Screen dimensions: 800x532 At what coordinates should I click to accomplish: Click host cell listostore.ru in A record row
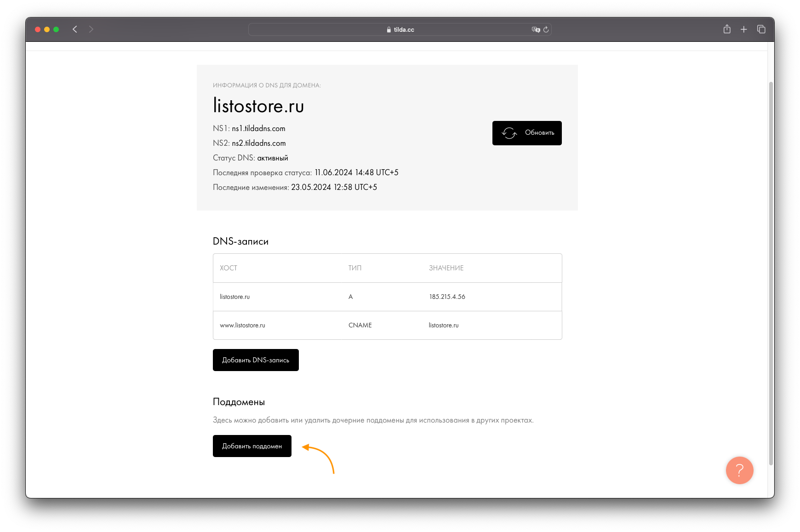click(234, 297)
